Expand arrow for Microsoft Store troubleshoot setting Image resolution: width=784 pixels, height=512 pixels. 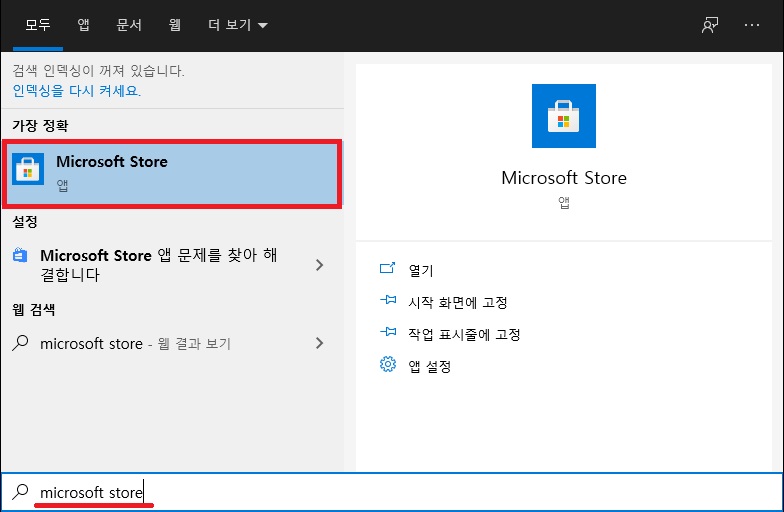point(320,265)
